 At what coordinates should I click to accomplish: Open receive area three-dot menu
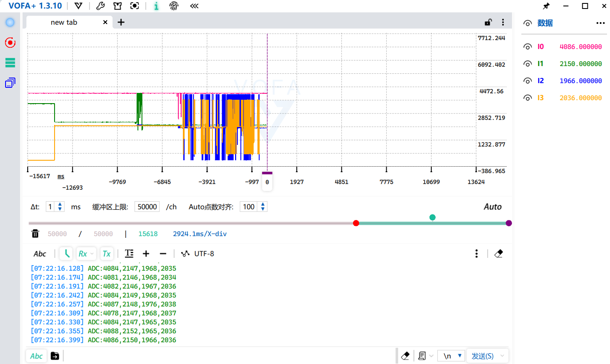(477, 254)
